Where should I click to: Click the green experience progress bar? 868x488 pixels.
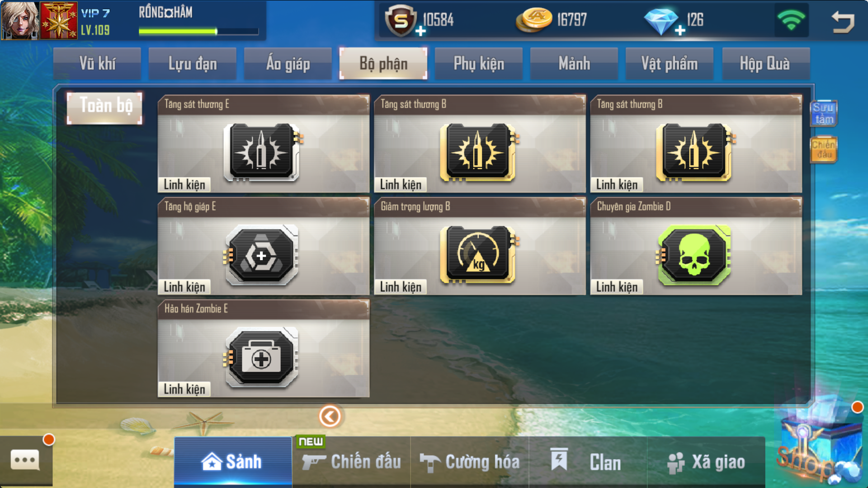coord(198,32)
